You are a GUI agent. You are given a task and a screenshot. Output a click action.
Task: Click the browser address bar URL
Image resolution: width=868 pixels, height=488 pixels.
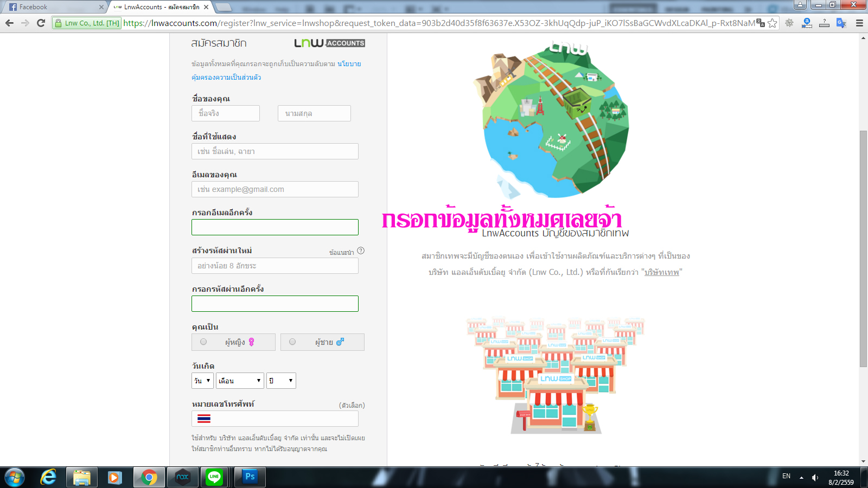(438, 23)
